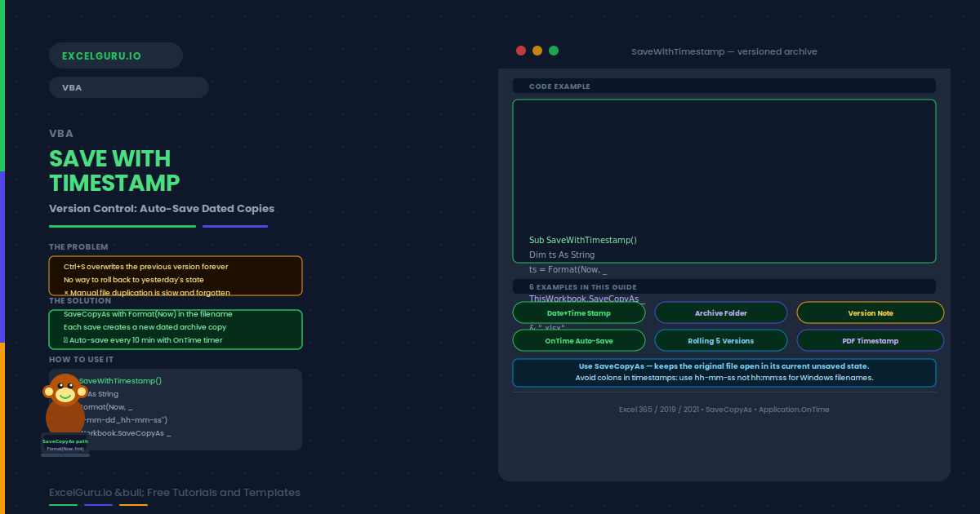Choose the PDF Timestamp example
980x514 pixels.
pos(871,340)
